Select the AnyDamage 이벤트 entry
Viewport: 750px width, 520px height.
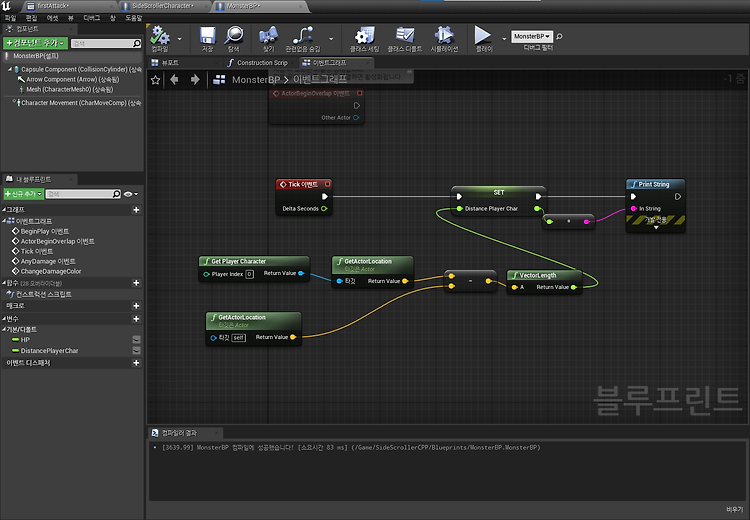click(x=48, y=261)
